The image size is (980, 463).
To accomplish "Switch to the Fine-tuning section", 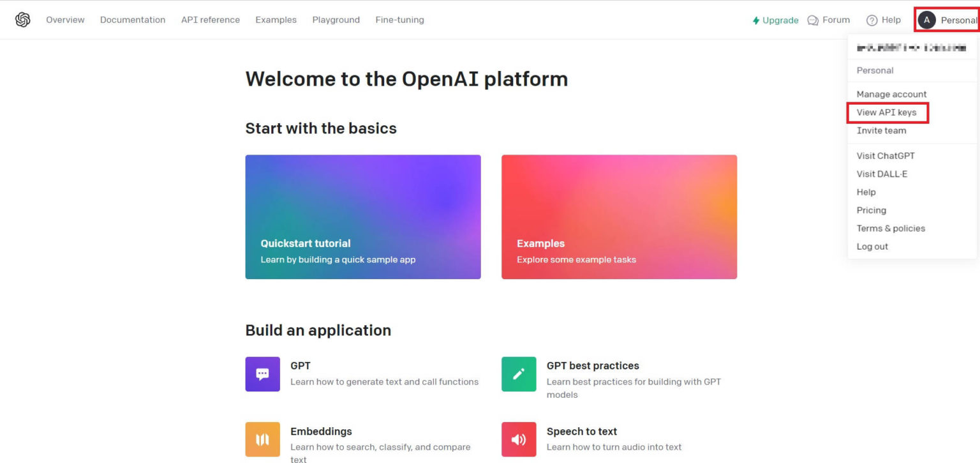I will [x=399, y=20].
